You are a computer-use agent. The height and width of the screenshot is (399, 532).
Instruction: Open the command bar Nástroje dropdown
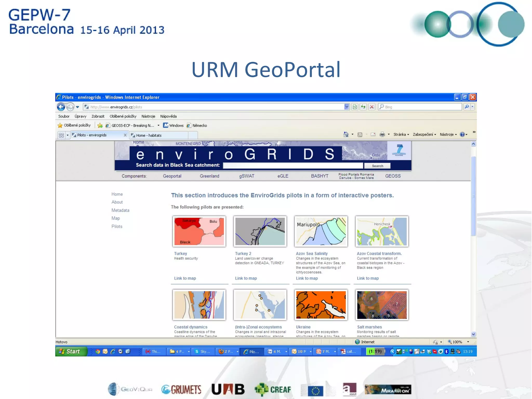click(448, 135)
